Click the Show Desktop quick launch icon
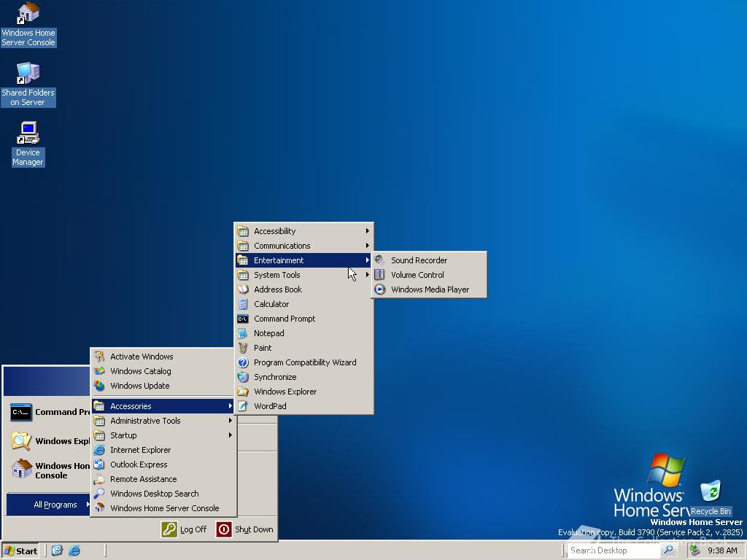Image resolution: width=747 pixels, height=560 pixels. click(x=57, y=551)
